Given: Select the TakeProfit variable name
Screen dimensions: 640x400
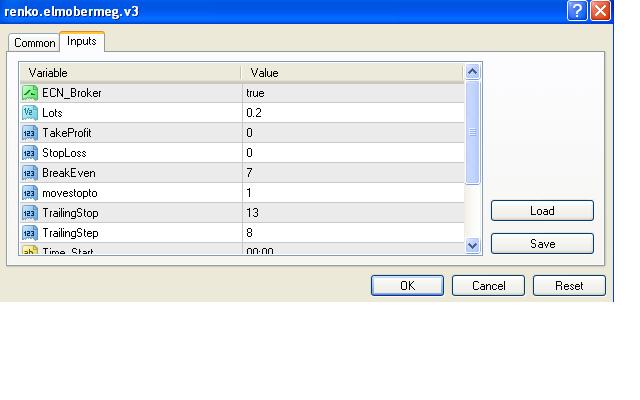Looking at the screenshot, I should (67, 133).
